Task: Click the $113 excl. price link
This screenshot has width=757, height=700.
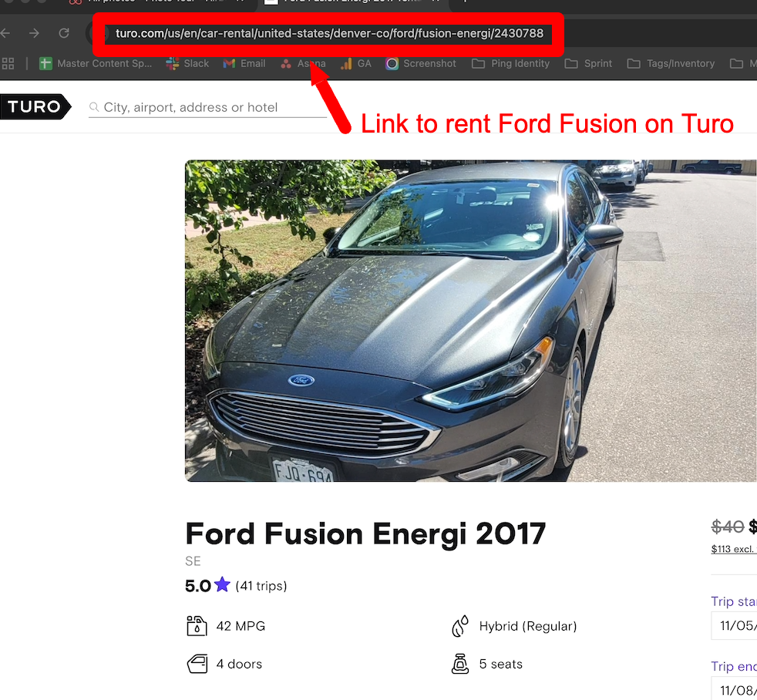Action: coord(733,549)
